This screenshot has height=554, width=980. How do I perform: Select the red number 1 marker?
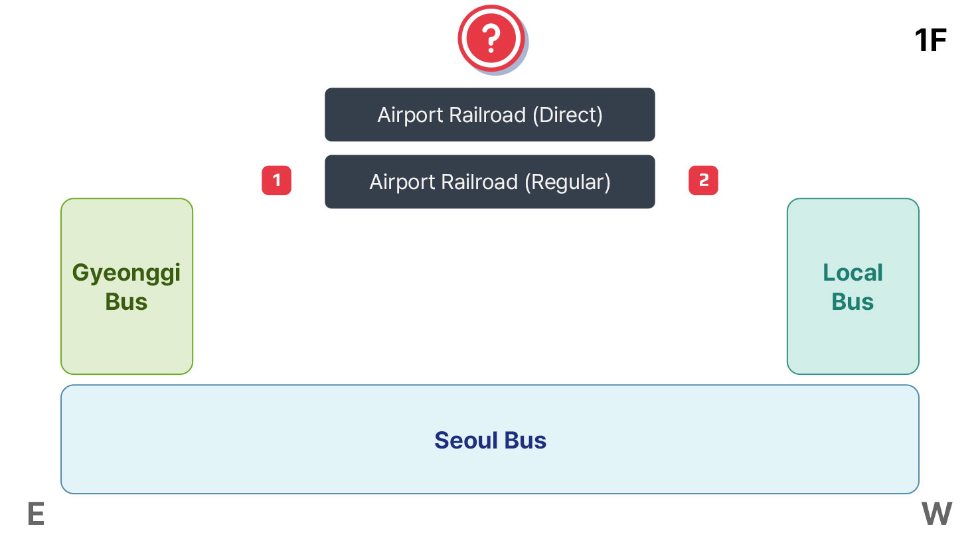(x=276, y=180)
